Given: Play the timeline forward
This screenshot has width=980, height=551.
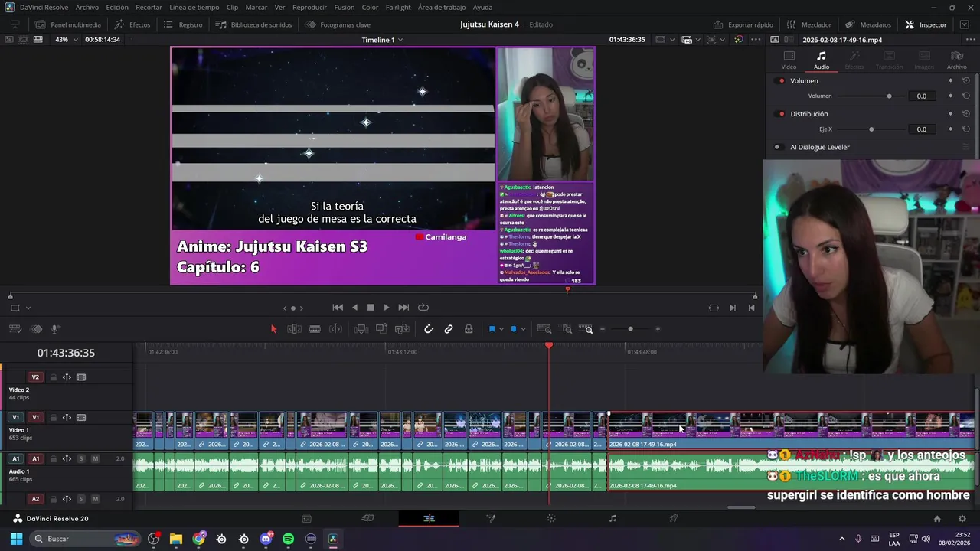Looking at the screenshot, I should coord(387,308).
